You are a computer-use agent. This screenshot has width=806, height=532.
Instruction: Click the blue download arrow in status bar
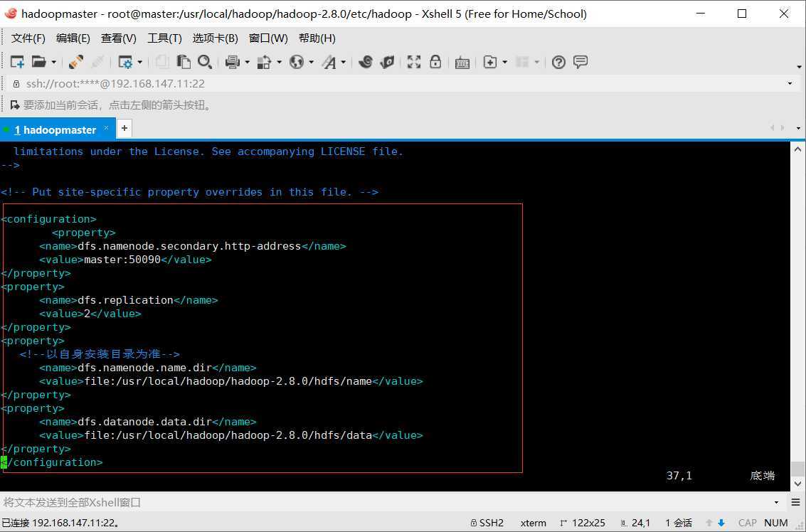tap(721, 523)
